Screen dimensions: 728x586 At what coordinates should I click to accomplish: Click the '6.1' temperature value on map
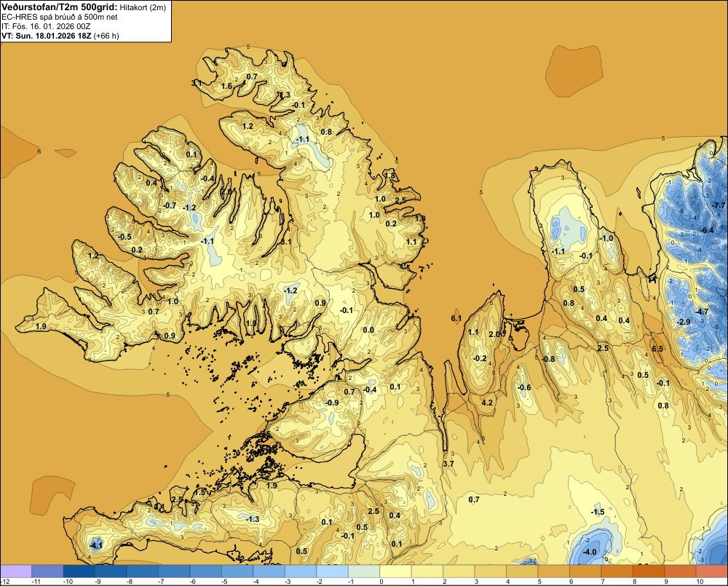point(456,318)
